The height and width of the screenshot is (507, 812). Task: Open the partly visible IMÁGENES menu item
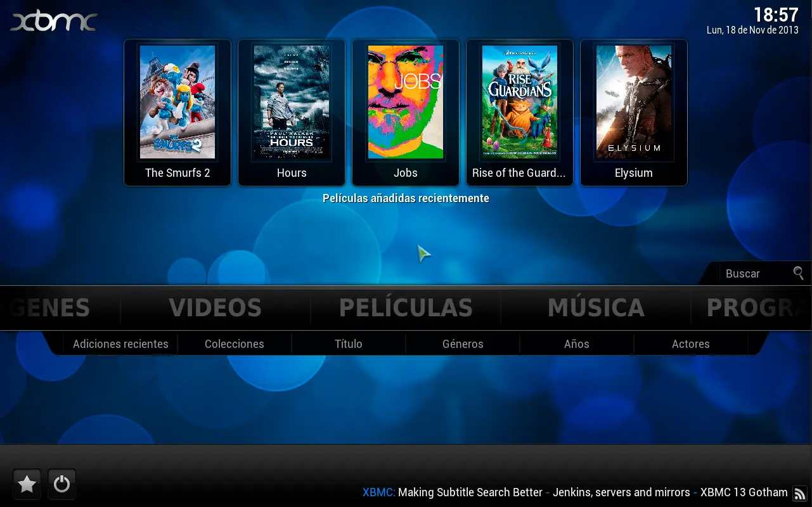(49, 308)
